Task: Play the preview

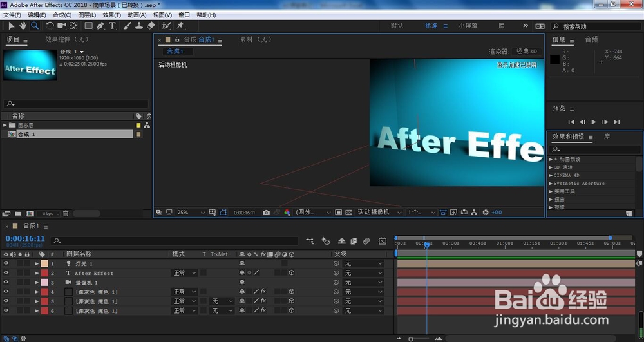Action: pos(594,122)
